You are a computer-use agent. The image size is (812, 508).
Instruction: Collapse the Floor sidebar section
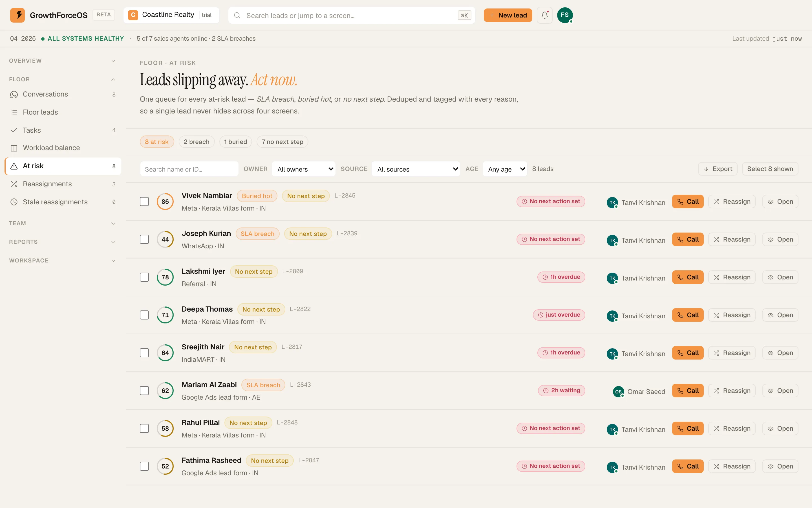[63, 79]
